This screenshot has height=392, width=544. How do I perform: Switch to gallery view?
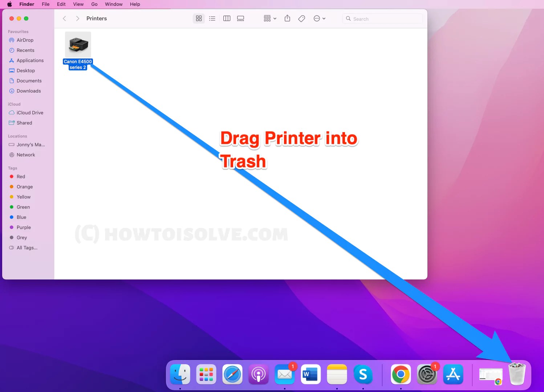click(x=240, y=18)
